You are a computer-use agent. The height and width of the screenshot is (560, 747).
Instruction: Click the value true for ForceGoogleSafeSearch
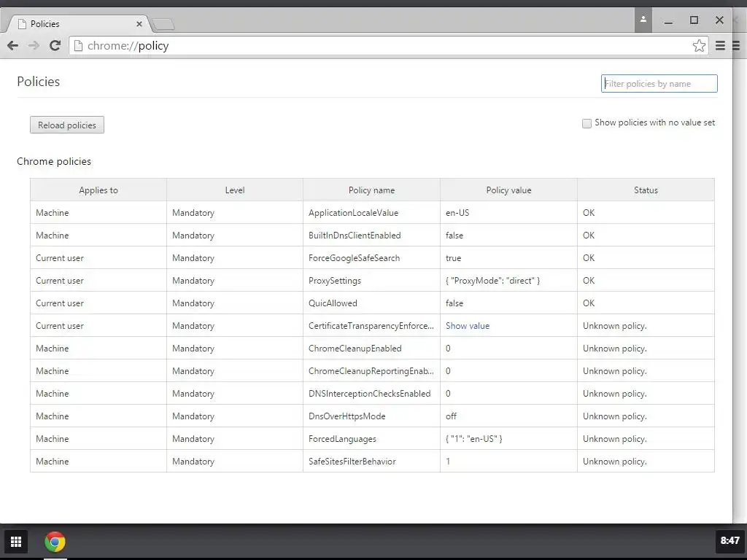coord(453,258)
